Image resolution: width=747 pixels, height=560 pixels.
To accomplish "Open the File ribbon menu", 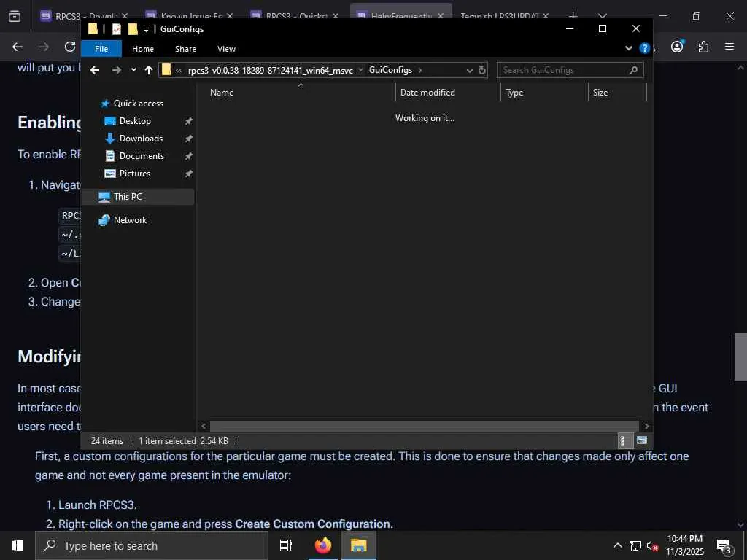I will tap(101, 49).
